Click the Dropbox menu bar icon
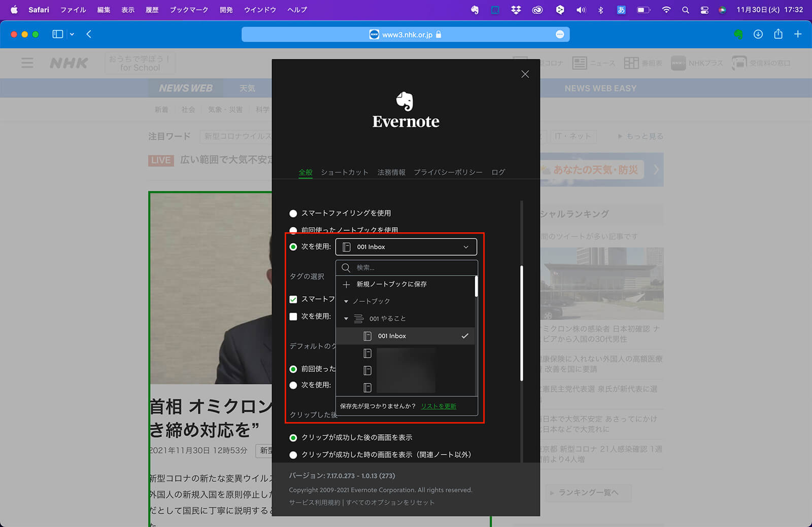 516,10
